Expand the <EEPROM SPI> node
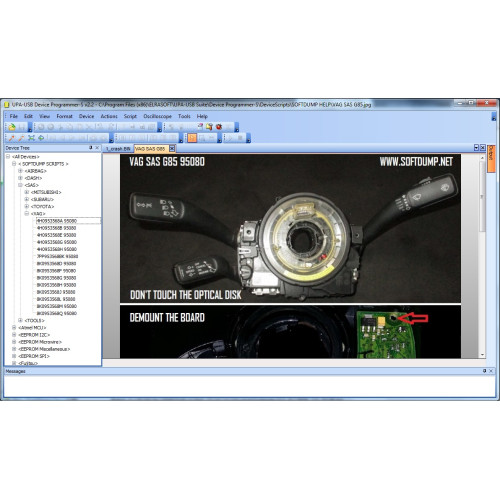The width and height of the screenshot is (500, 500). (x=14, y=356)
